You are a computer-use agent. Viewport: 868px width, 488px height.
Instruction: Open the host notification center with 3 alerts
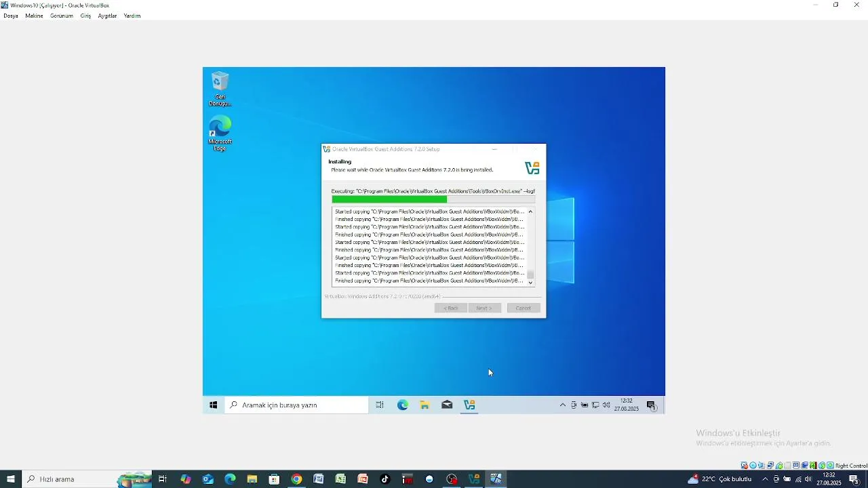tap(854, 479)
